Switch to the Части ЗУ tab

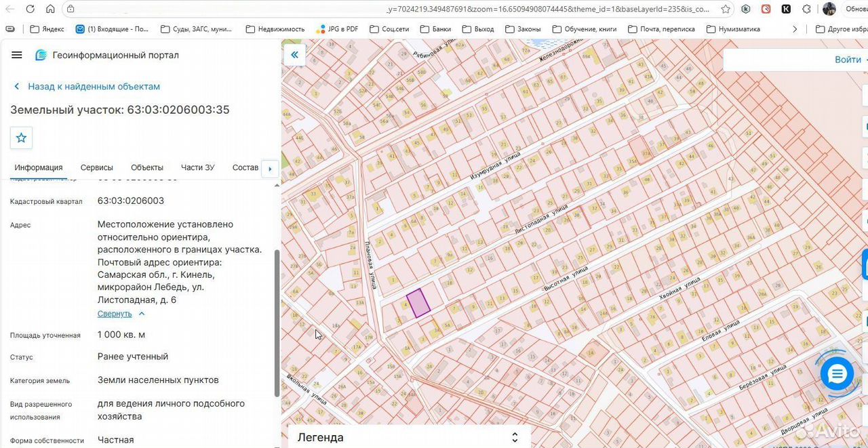[x=198, y=167]
